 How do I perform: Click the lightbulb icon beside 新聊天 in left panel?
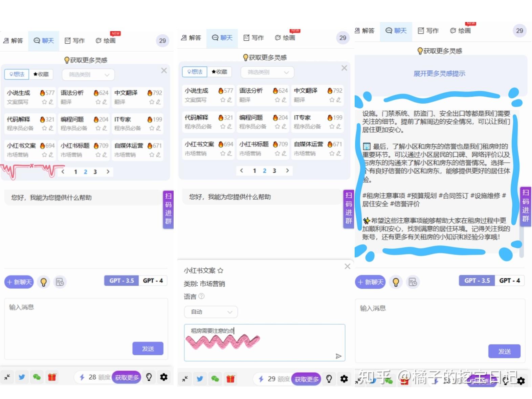click(43, 282)
